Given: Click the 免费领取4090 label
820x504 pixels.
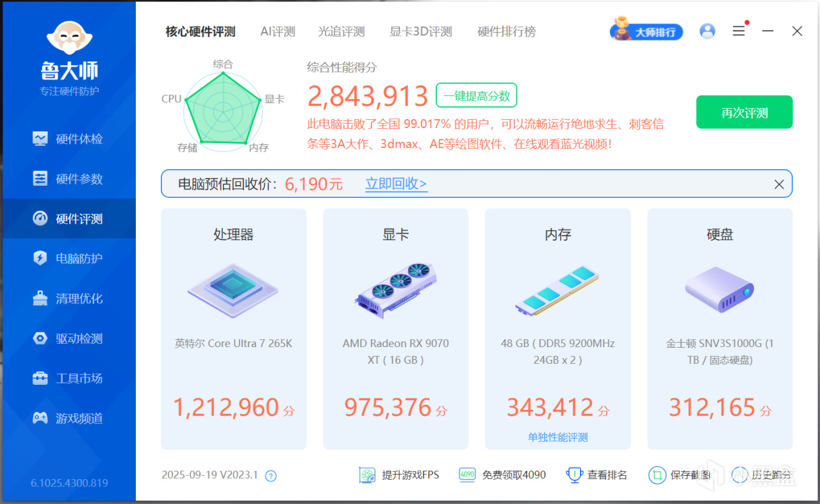Looking at the screenshot, I should 514,475.
